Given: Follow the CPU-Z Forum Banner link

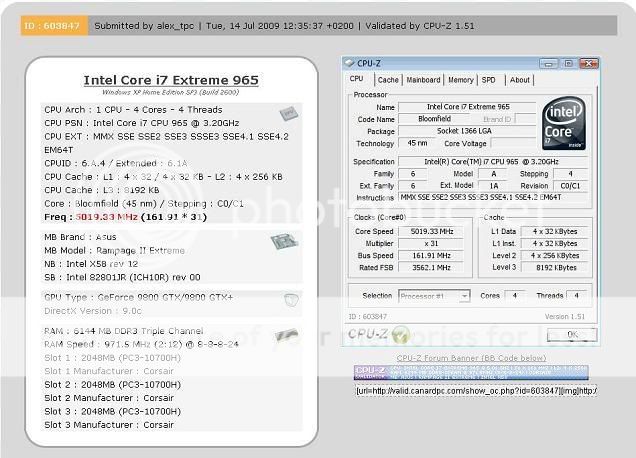Looking at the screenshot, I should (x=471, y=358).
